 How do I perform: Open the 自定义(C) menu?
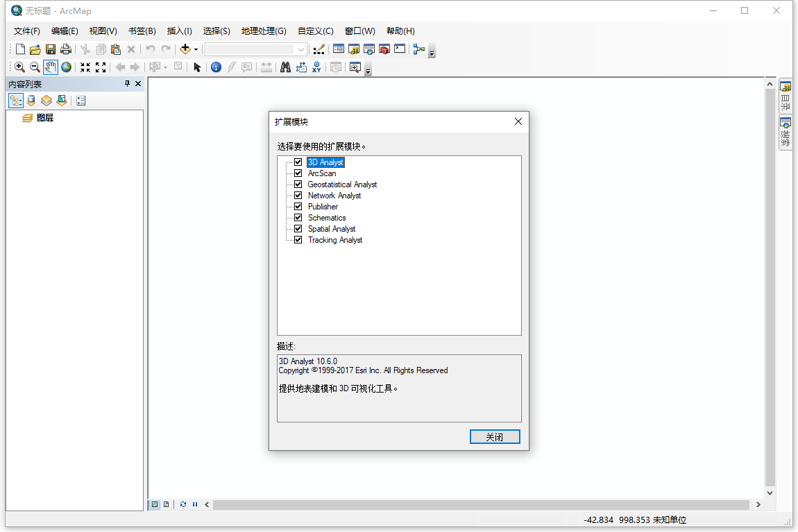pos(316,31)
